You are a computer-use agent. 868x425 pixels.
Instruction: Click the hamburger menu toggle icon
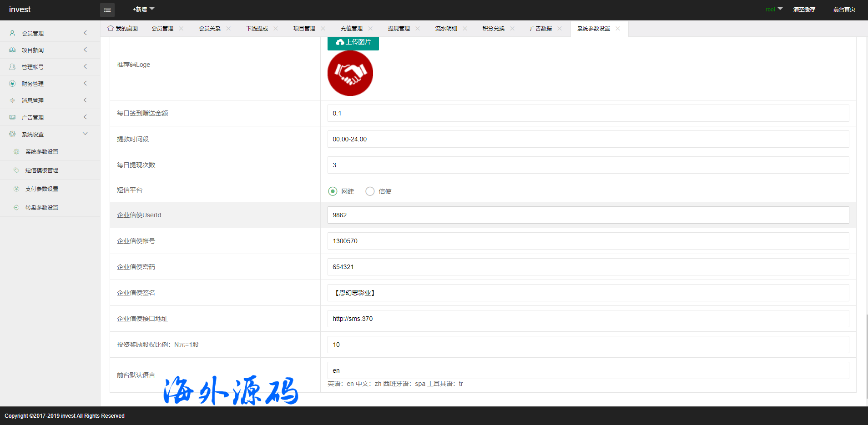point(107,10)
